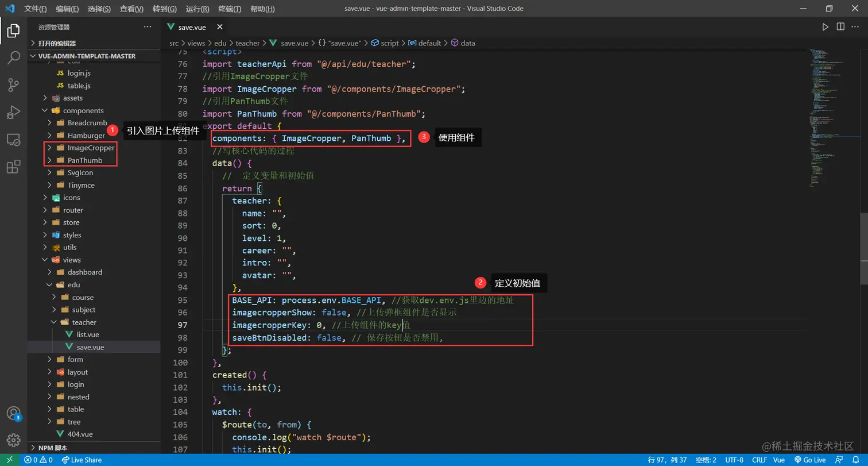
Task: Open the 转到(G) menu
Action: pos(165,9)
